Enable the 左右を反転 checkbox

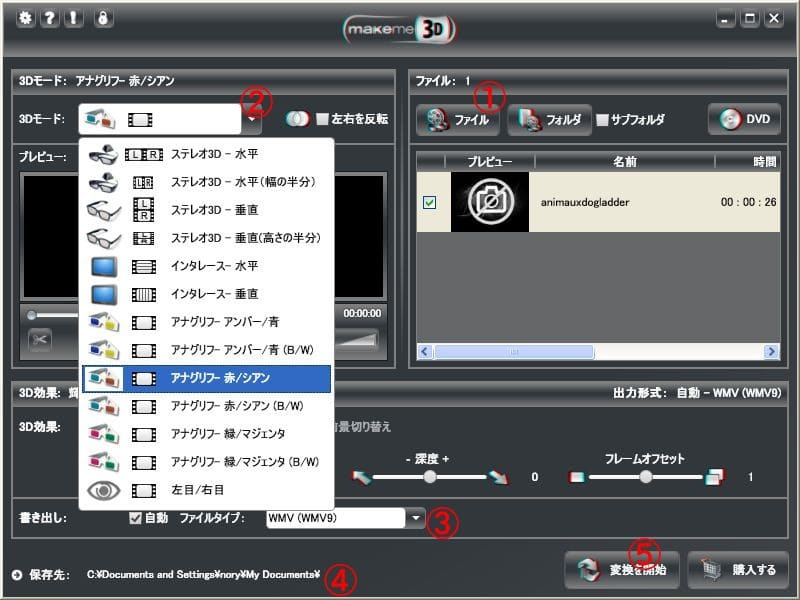tap(322, 119)
